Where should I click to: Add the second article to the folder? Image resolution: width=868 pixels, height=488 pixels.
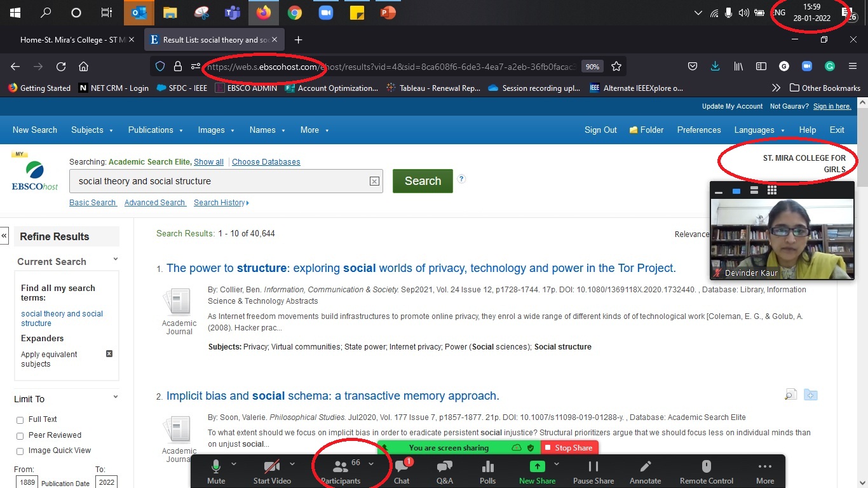click(x=811, y=395)
